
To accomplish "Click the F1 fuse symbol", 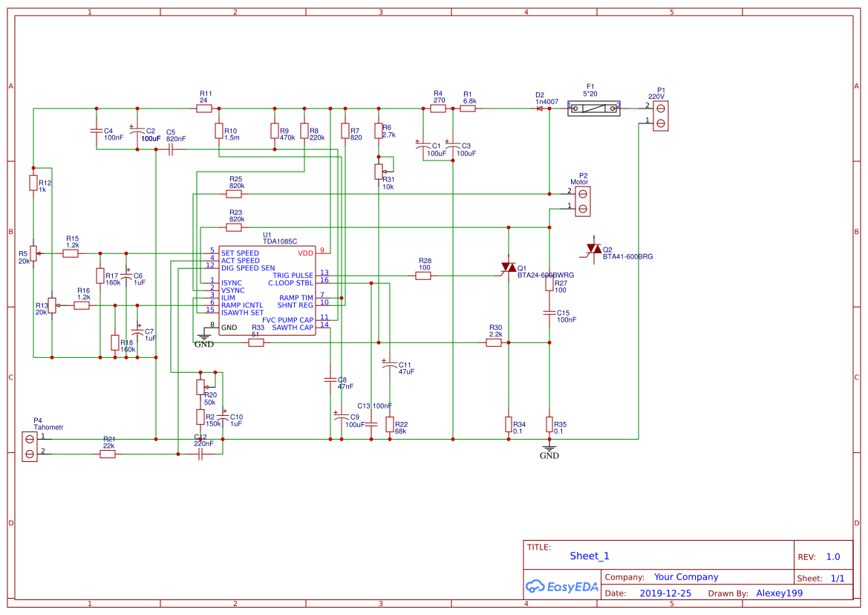I will coord(594,108).
